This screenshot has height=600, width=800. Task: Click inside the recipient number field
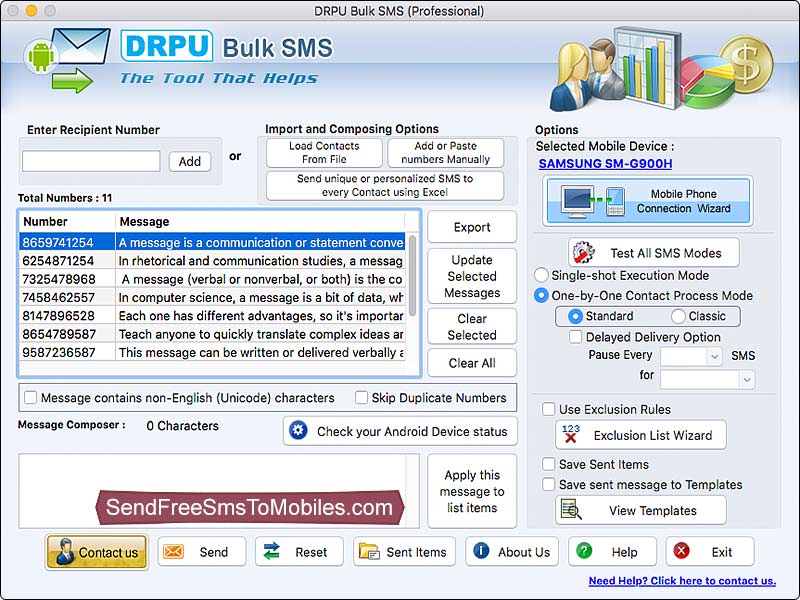(91, 160)
